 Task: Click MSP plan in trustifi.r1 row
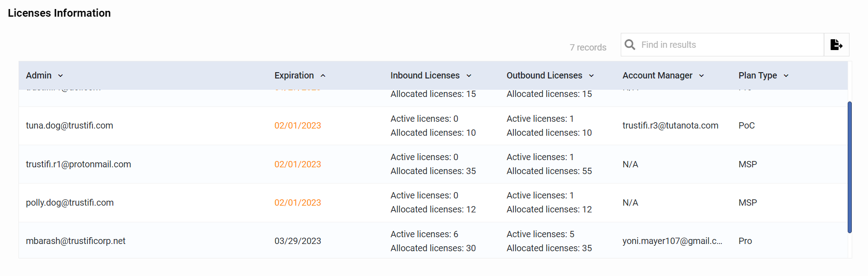(x=748, y=164)
